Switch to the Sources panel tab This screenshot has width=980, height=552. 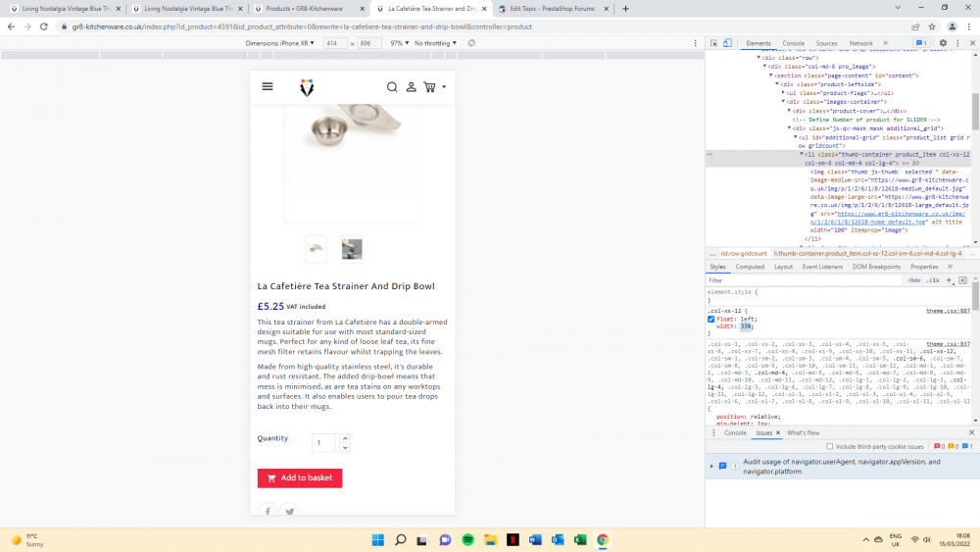pos(826,43)
